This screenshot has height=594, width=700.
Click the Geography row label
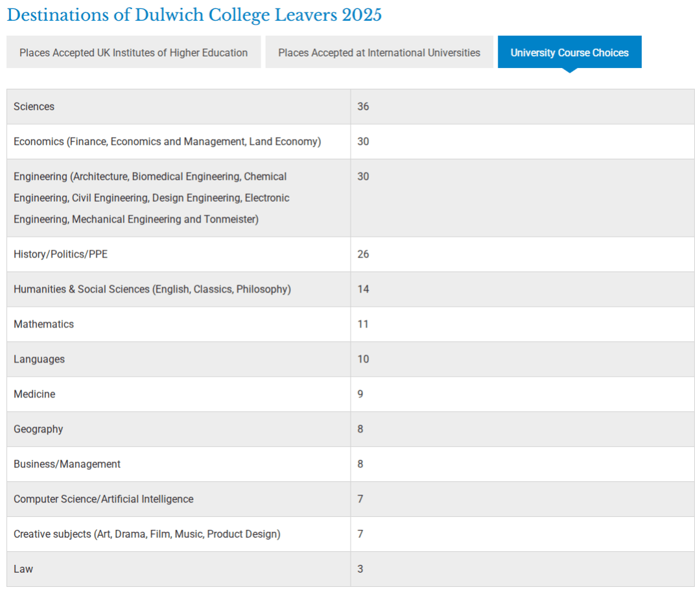point(38,429)
